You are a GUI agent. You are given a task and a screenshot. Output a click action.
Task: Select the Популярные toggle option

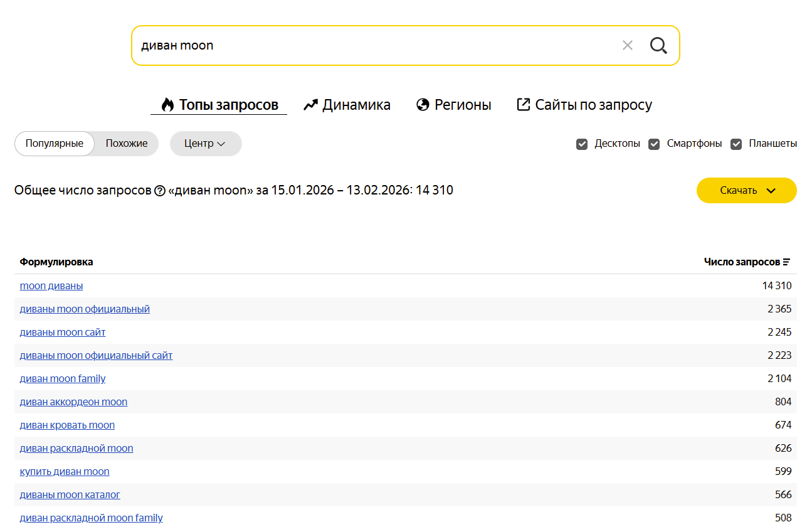[55, 144]
